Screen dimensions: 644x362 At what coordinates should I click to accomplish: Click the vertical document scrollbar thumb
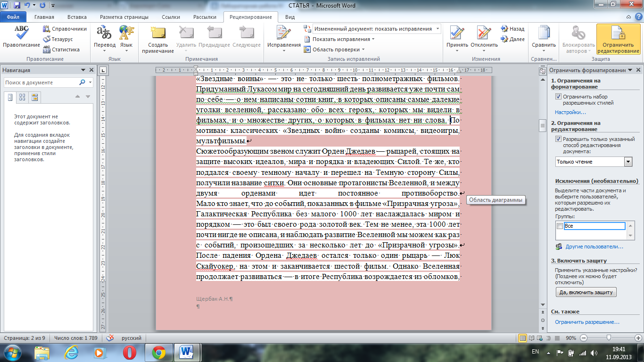coord(542,125)
